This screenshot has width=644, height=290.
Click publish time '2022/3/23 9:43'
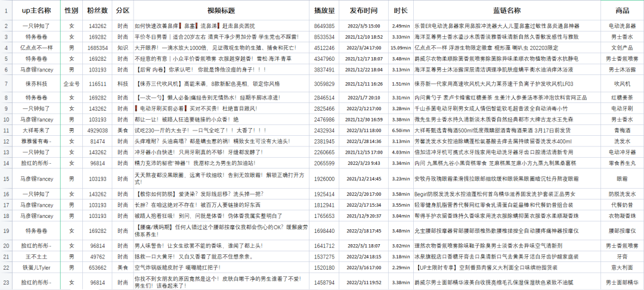coord(364,163)
